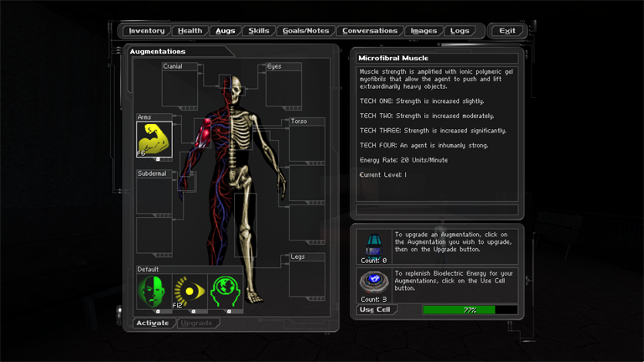
Task: Click the Default augmentations label
Action: coord(148,269)
